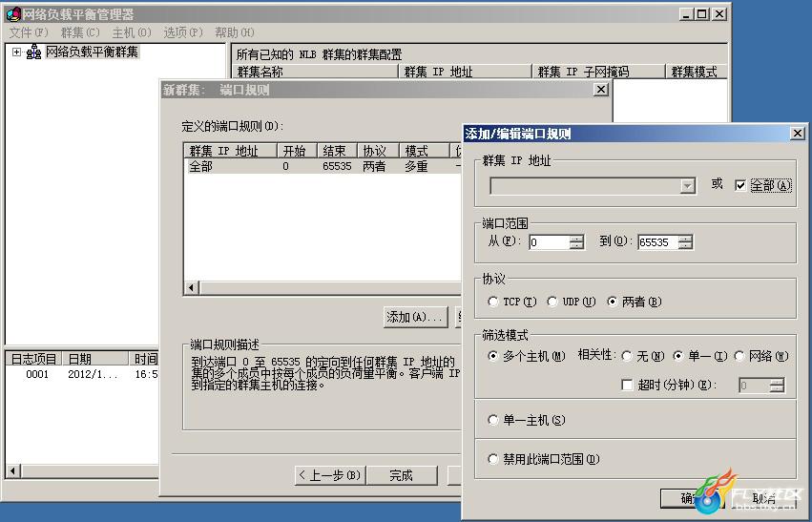Select the UDP(U) protocol radio button
Viewport: 812px width, 522px height.
pos(552,302)
